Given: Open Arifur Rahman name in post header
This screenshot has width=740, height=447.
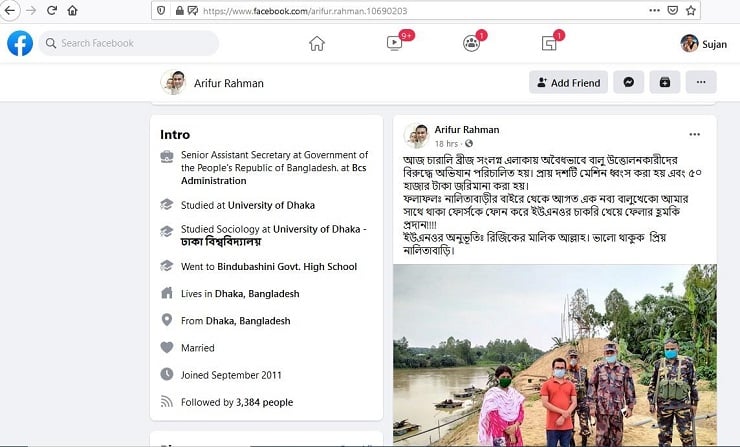Looking at the screenshot, I should click(x=467, y=129).
